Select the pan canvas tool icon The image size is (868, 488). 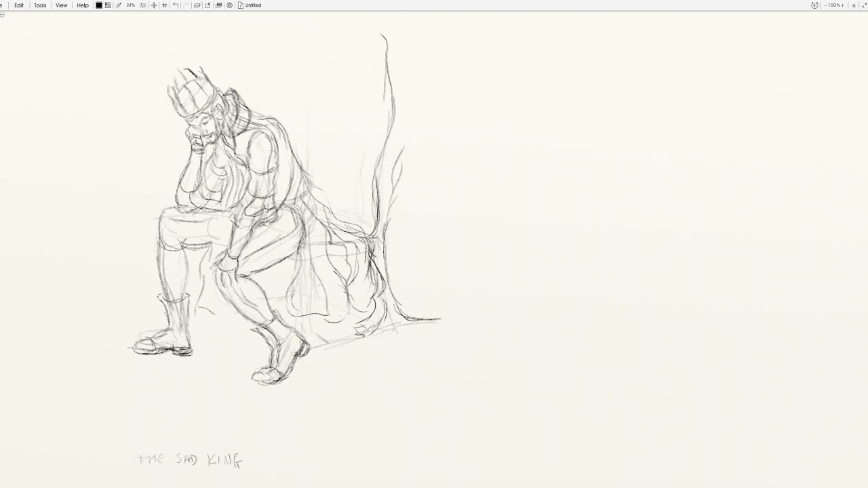(x=154, y=5)
